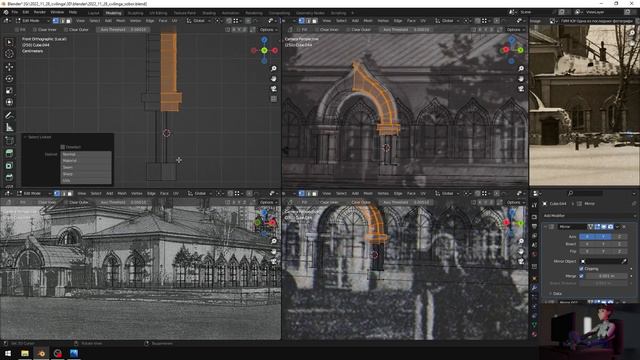Switch to Modeling workspace tab
Screen dimensions: 640x360
[x=113, y=13]
